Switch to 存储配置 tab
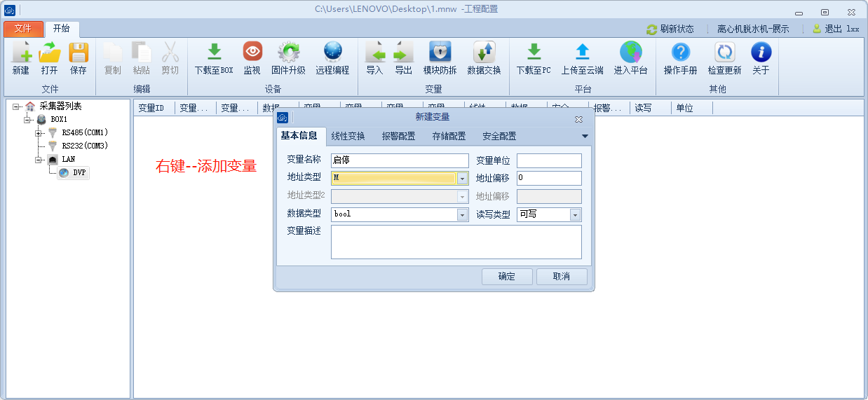 [449, 136]
